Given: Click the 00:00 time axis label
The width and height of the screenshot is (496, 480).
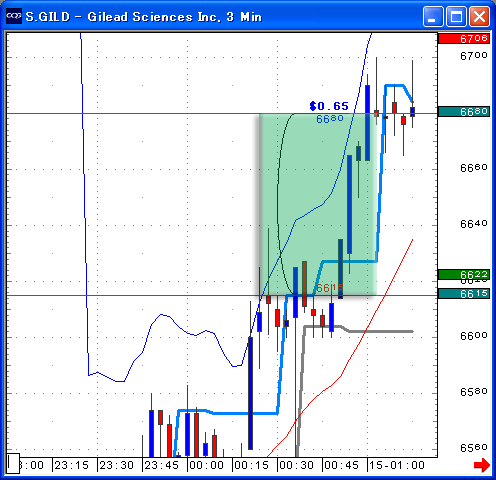Looking at the screenshot, I should pos(206,465).
